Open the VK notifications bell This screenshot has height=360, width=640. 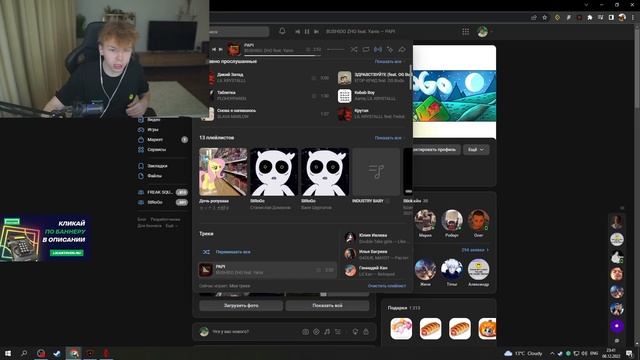pos(282,31)
